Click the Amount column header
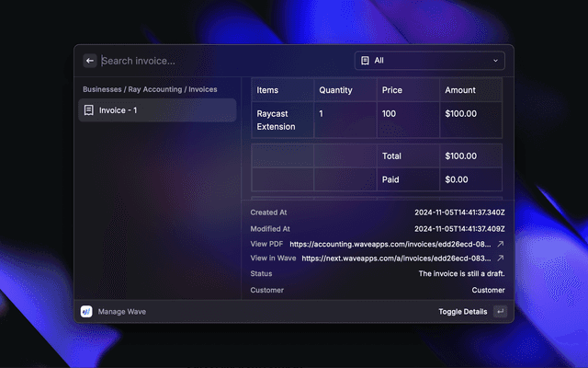 (460, 90)
